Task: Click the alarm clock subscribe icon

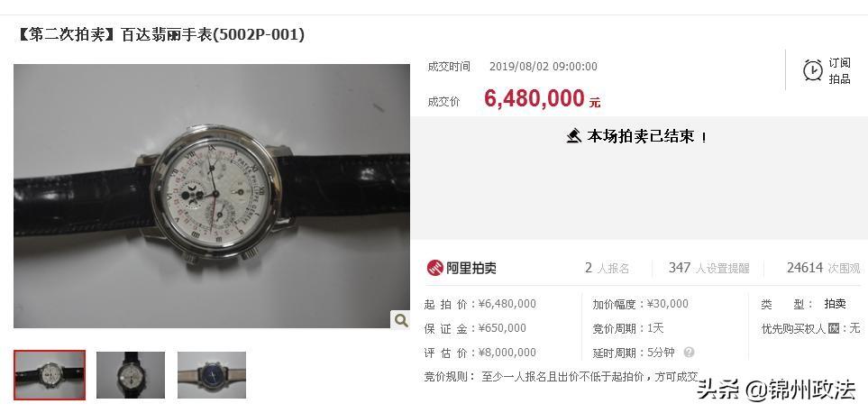Action: (813, 70)
